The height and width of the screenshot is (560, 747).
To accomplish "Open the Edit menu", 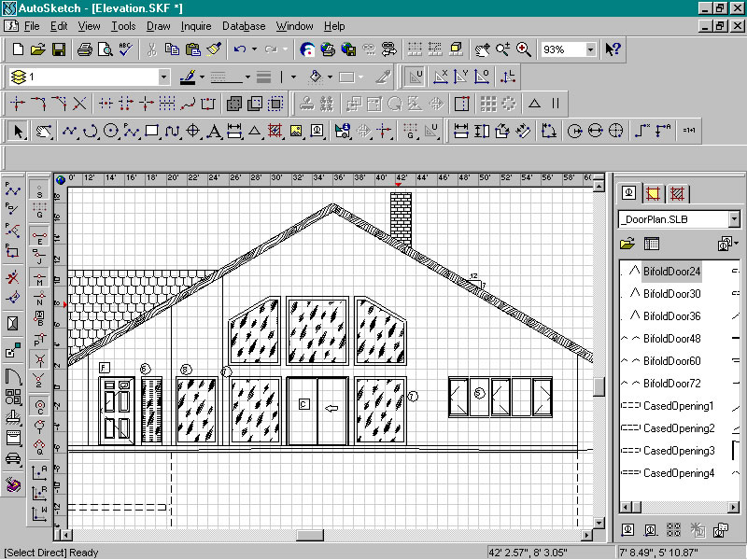I will [59, 26].
